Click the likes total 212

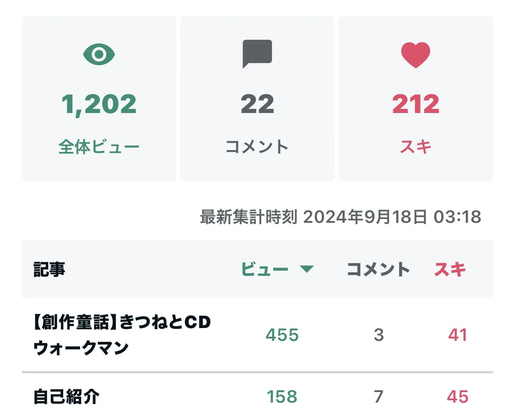coord(416,104)
